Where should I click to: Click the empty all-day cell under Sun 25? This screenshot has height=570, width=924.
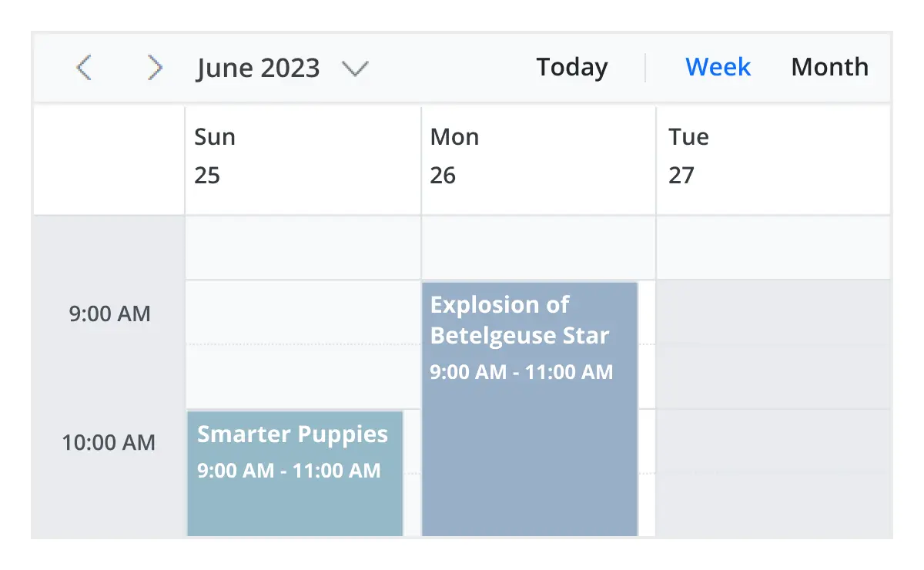[303, 246]
